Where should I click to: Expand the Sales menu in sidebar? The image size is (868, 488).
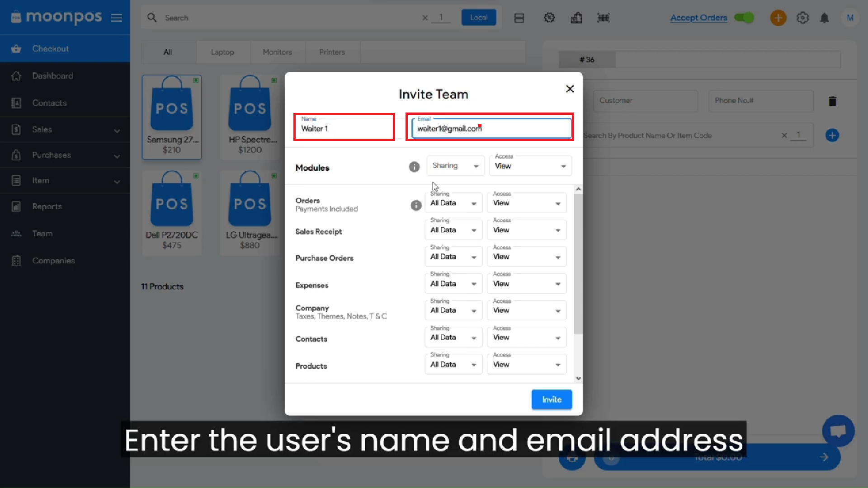click(65, 130)
